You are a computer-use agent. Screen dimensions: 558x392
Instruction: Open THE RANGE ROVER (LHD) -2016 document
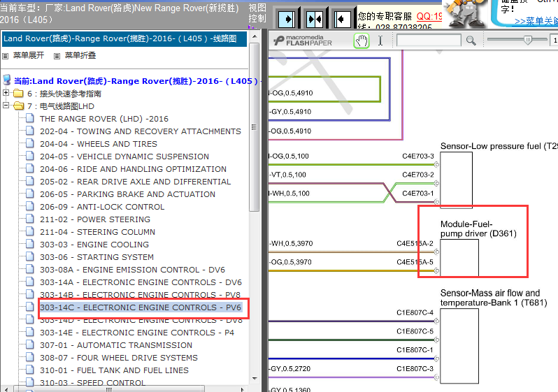(x=104, y=119)
